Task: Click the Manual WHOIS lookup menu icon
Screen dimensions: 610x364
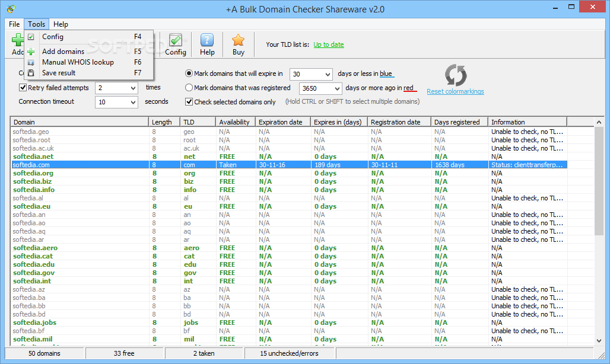Action: click(31, 62)
